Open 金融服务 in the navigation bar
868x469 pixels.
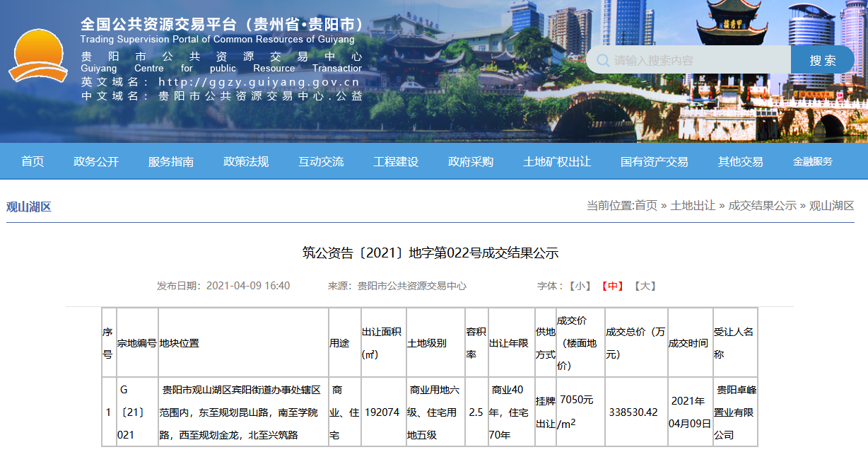[x=812, y=161]
